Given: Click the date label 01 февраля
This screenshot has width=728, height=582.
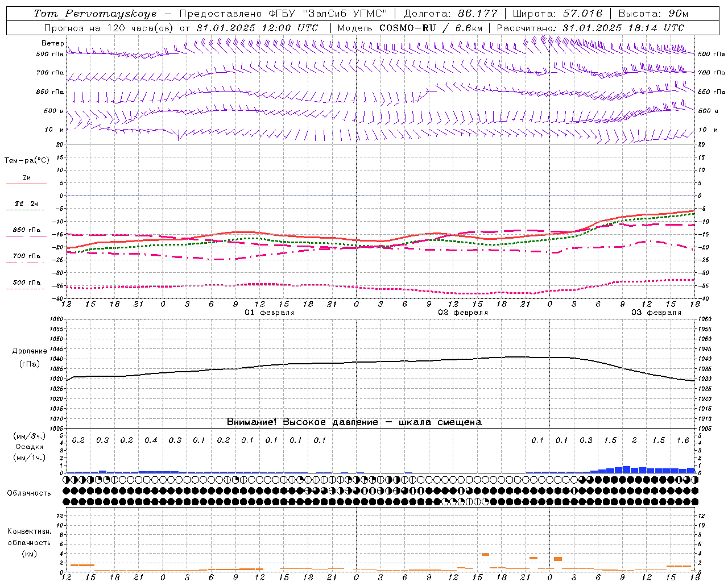Looking at the screenshot, I should 270,313.
